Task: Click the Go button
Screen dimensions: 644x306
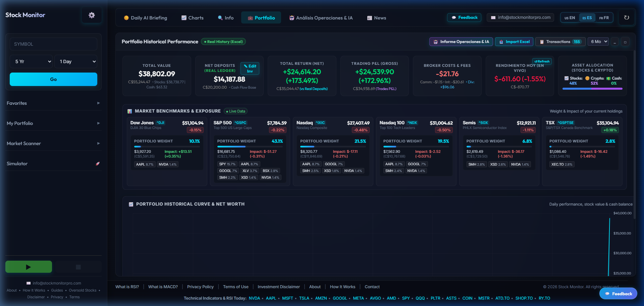Action: click(53, 79)
